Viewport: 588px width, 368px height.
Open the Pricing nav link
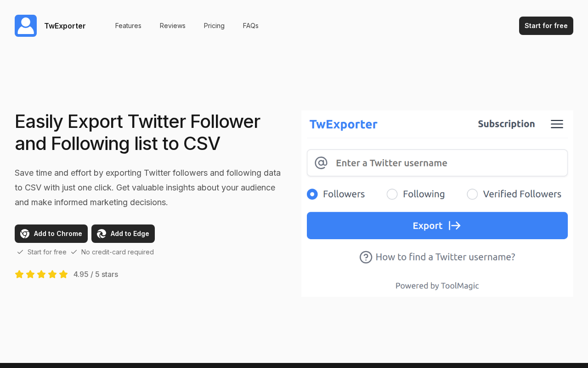(214, 26)
